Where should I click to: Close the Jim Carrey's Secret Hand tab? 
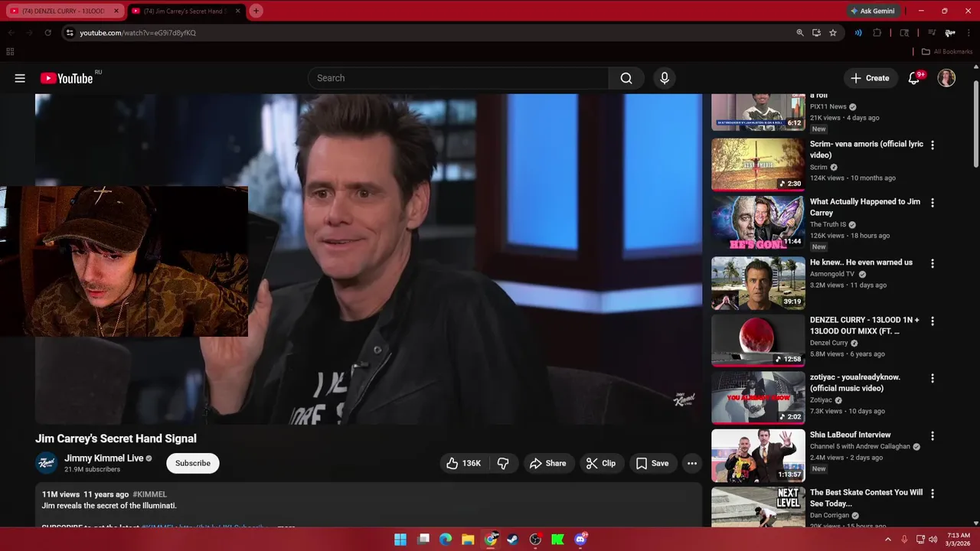(238, 11)
